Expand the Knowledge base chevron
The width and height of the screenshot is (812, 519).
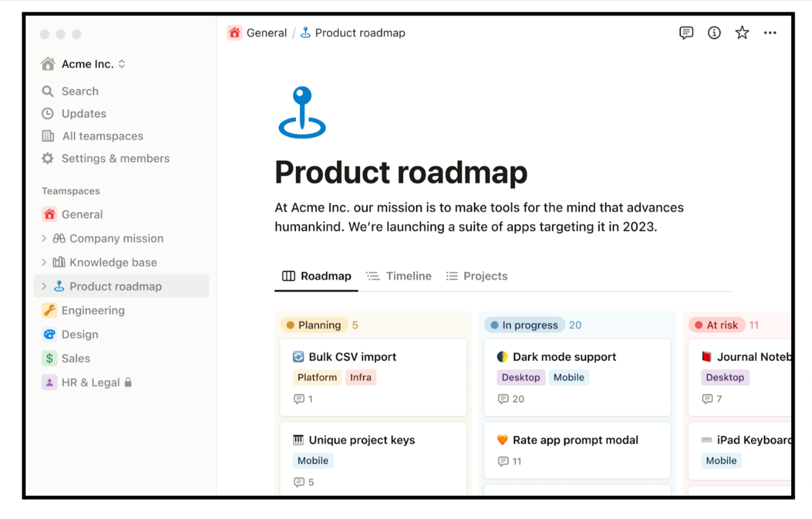coord(44,262)
